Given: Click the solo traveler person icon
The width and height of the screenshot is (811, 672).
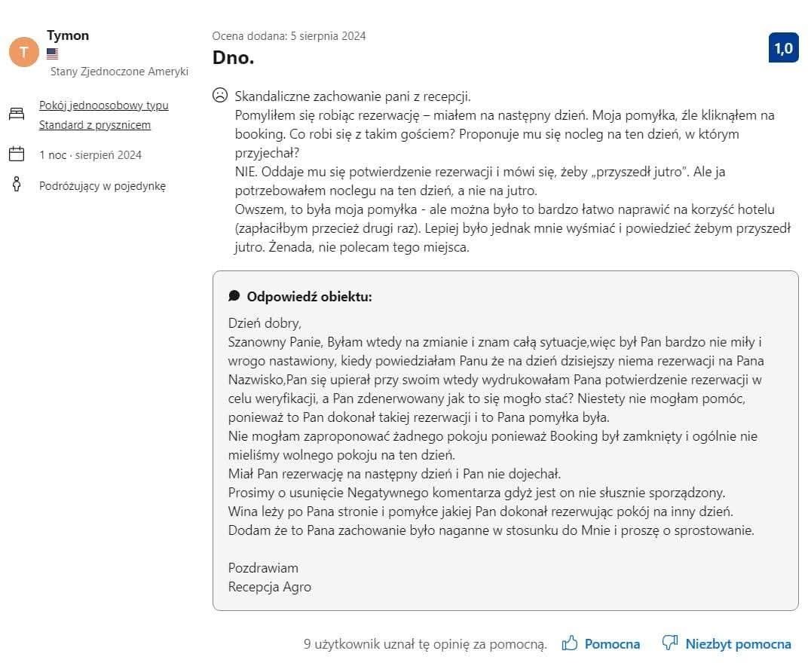Looking at the screenshot, I should 17,185.
